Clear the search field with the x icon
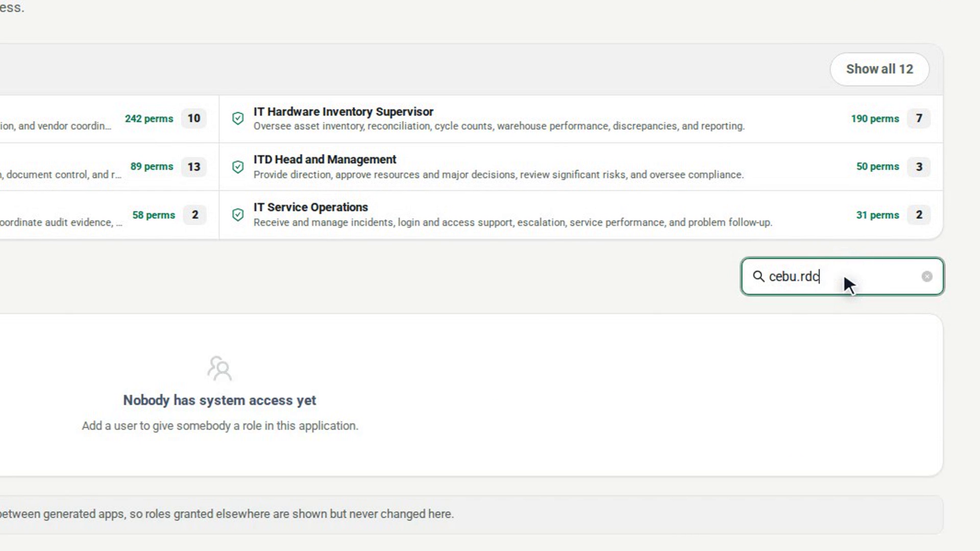This screenshot has width=980, height=551. [927, 277]
